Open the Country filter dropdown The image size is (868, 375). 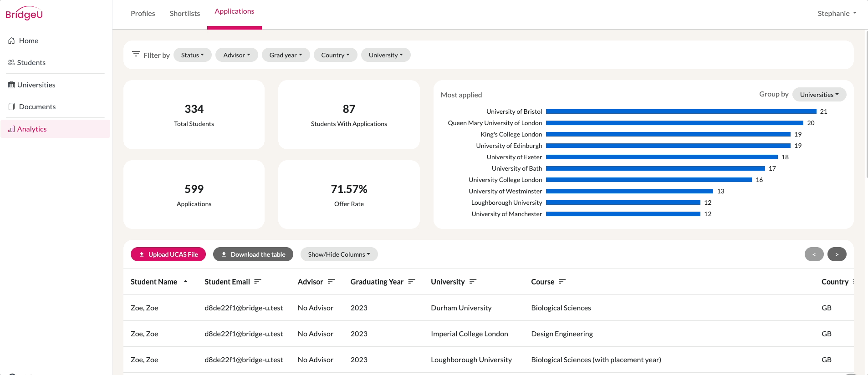click(x=336, y=55)
